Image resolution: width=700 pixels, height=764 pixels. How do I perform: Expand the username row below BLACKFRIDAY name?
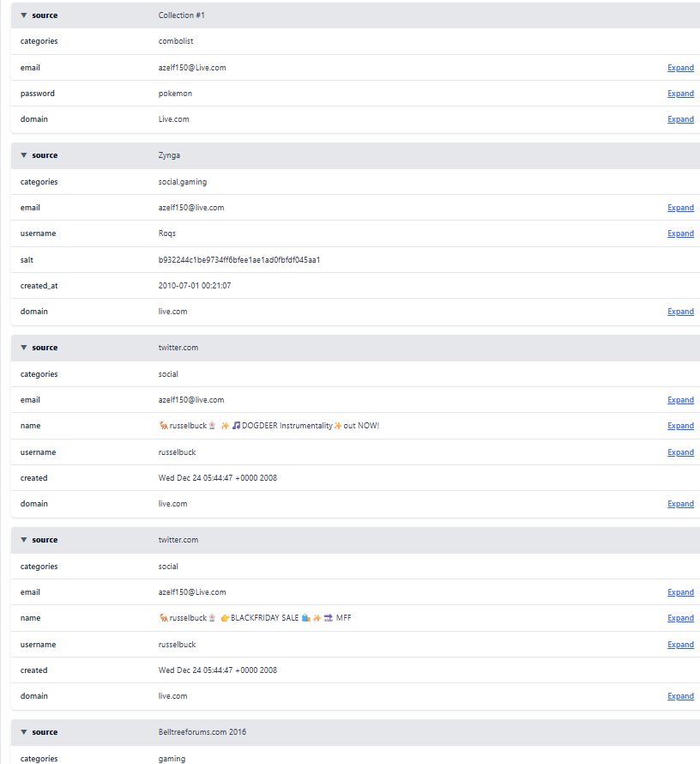[x=680, y=645]
